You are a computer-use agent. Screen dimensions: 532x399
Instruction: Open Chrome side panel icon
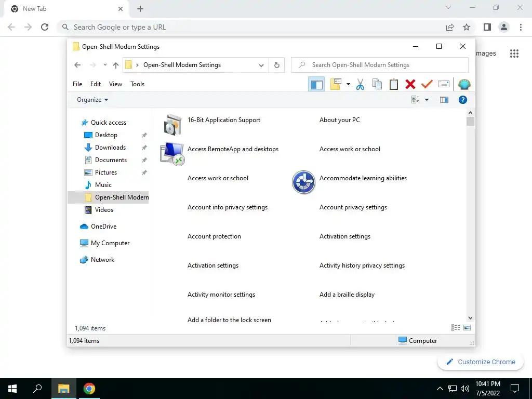tap(487, 27)
